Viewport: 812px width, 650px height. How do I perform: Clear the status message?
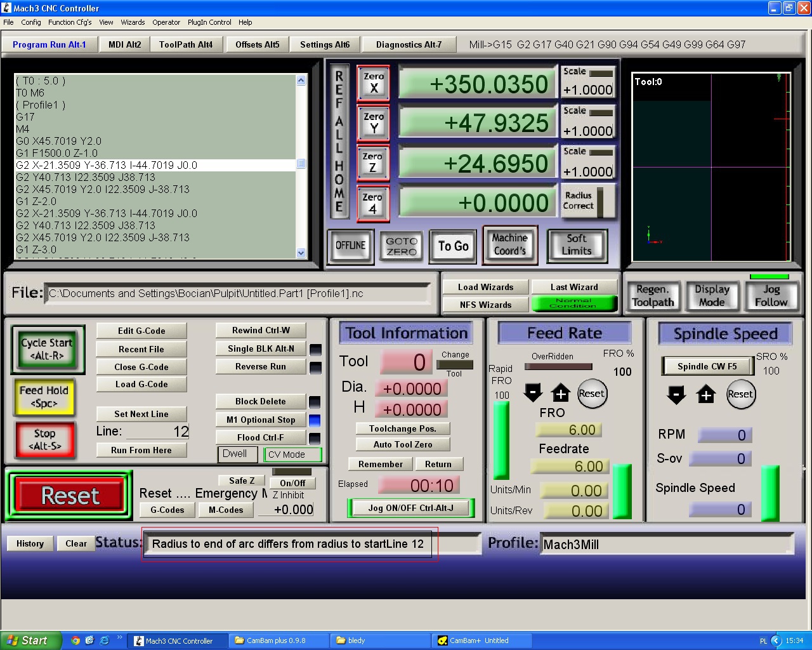[x=76, y=543]
